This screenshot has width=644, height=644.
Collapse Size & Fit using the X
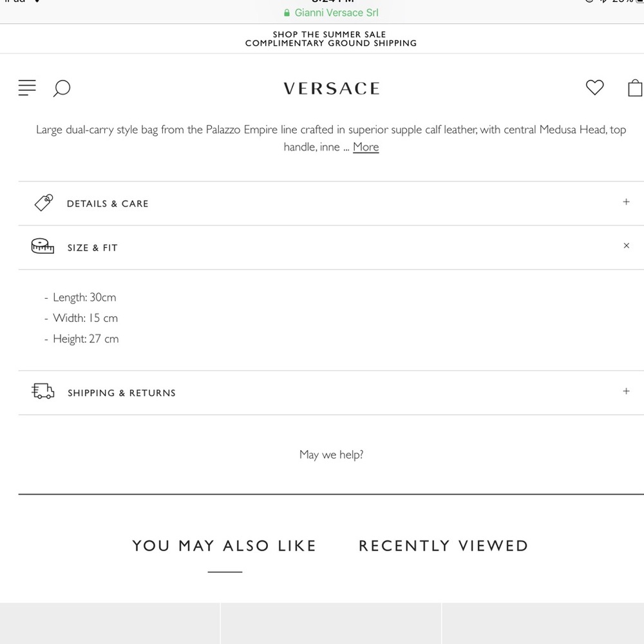[627, 245]
